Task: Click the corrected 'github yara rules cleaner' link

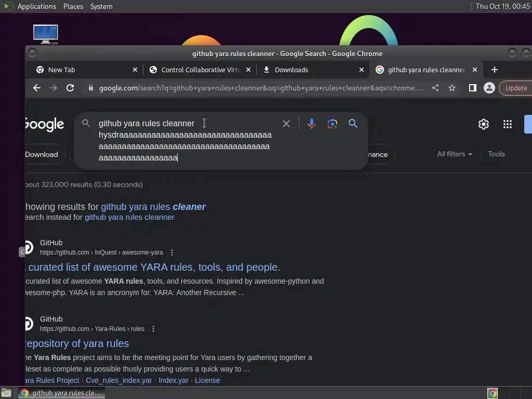Action: 153,207
